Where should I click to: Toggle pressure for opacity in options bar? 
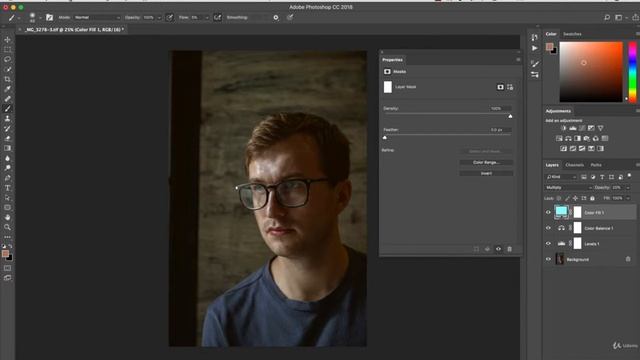[169, 18]
